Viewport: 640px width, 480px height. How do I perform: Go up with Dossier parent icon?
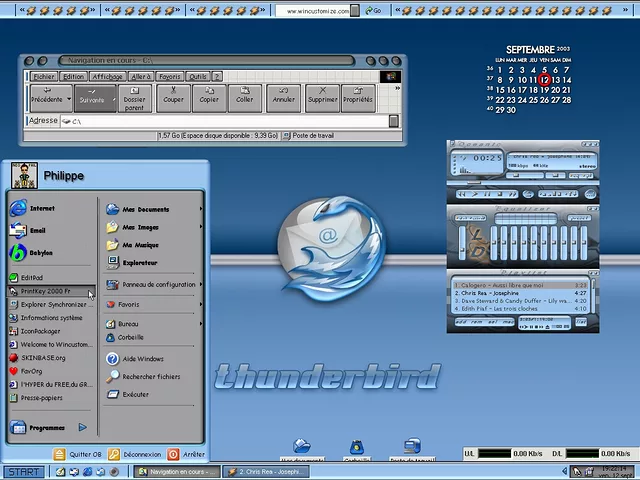point(134,97)
